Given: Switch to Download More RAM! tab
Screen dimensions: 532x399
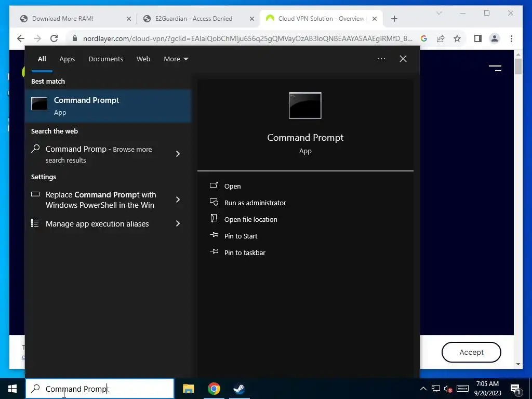Looking at the screenshot, I should pyautogui.click(x=63, y=19).
